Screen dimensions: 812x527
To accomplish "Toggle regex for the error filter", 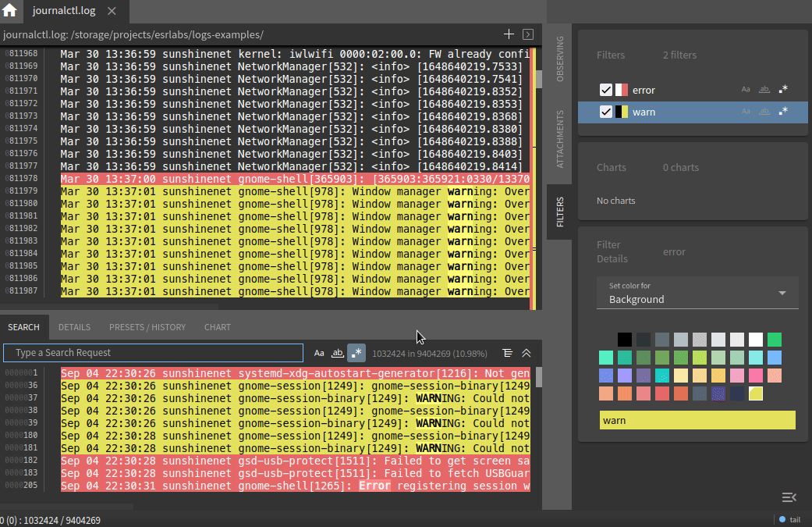I will click(783, 90).
